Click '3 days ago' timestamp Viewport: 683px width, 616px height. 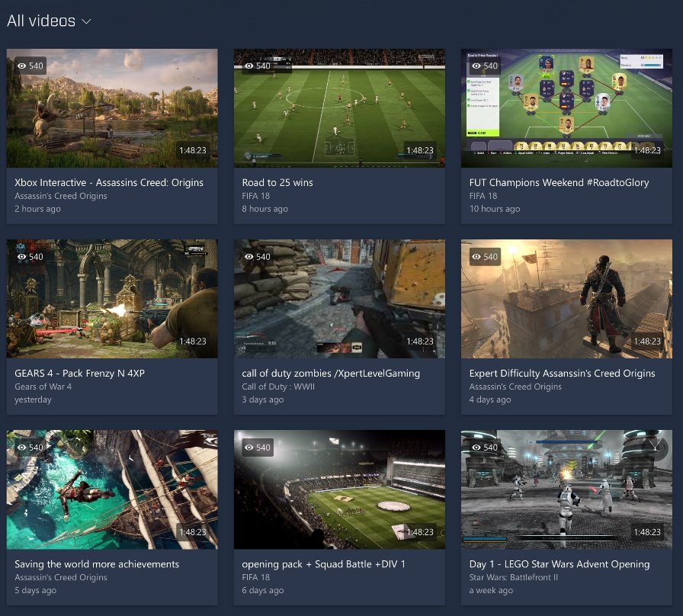(263, 399)
